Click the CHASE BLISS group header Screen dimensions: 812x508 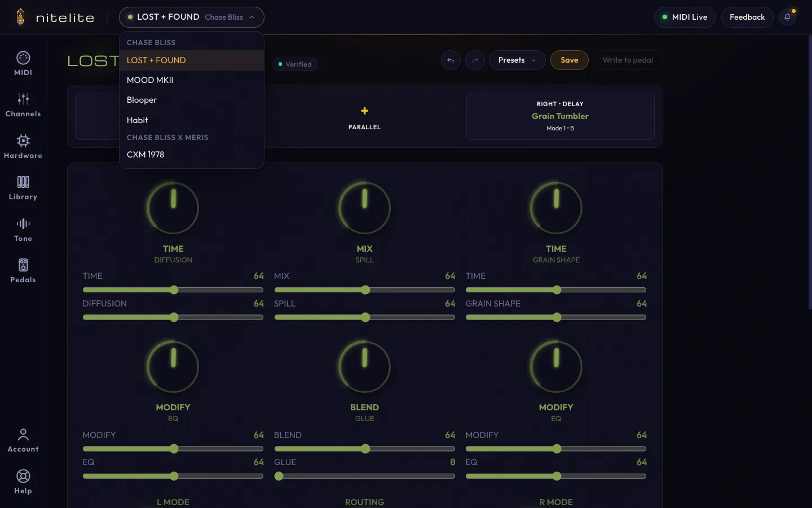151,43
